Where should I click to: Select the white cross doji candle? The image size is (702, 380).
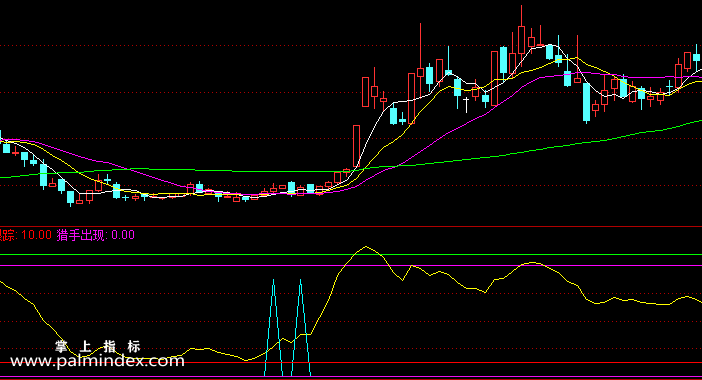click(x=466, y=105)
